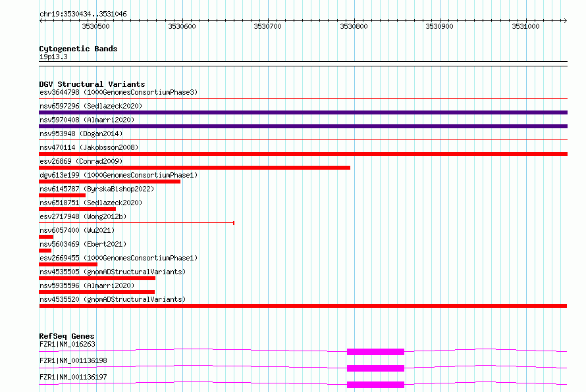Click ruler position 3530500
586x392 pixels.
point(96,26)
